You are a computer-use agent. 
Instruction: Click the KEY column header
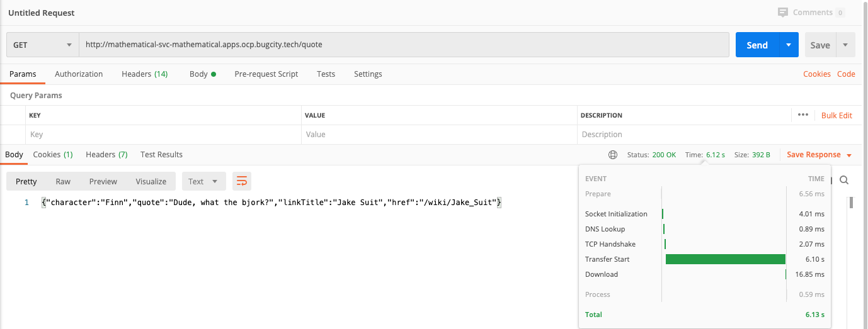35,116
